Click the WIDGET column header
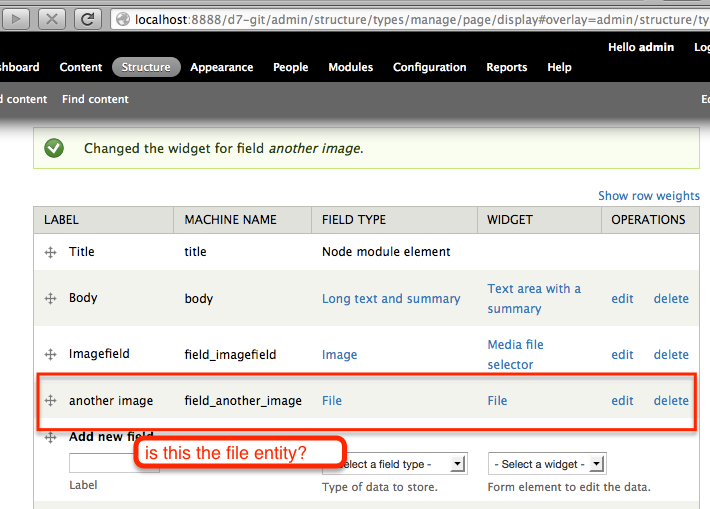 (509, 220)
